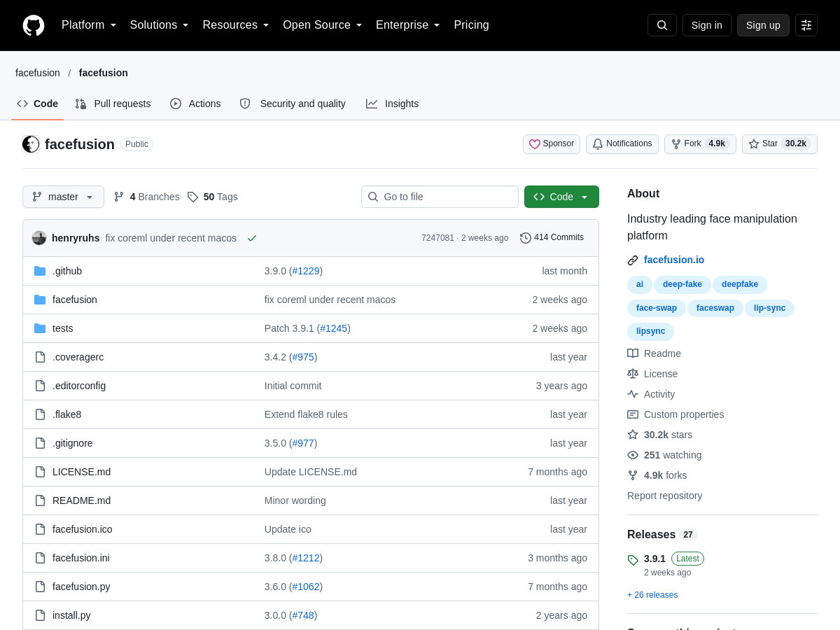Open the search magnifier icon in header

[x=662, y=25]
